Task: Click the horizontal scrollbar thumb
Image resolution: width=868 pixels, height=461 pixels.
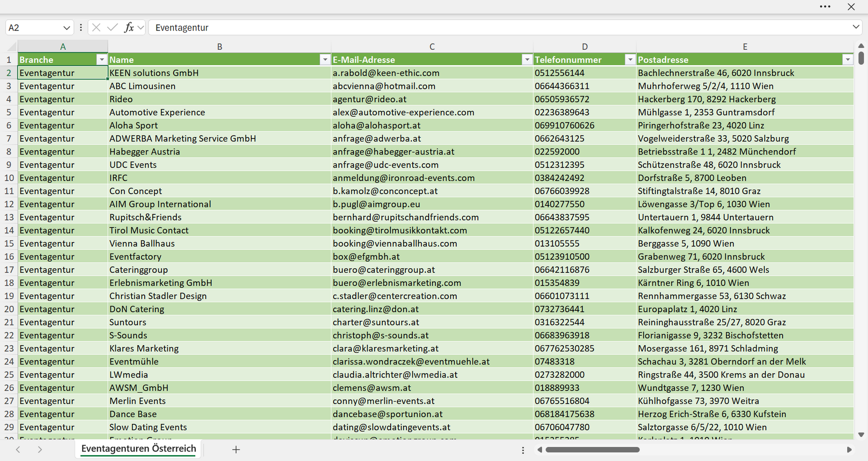Action: click(593, 449)
